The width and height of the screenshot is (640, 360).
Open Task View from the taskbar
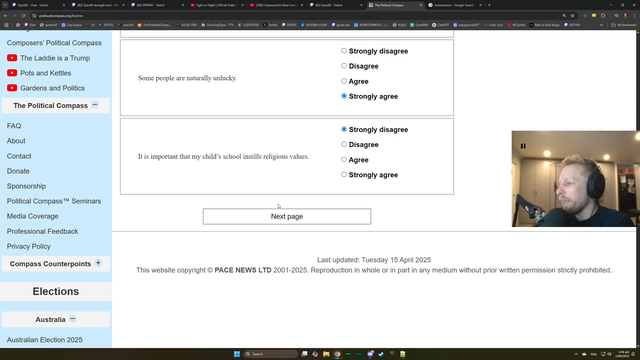(x=304, y=354)
